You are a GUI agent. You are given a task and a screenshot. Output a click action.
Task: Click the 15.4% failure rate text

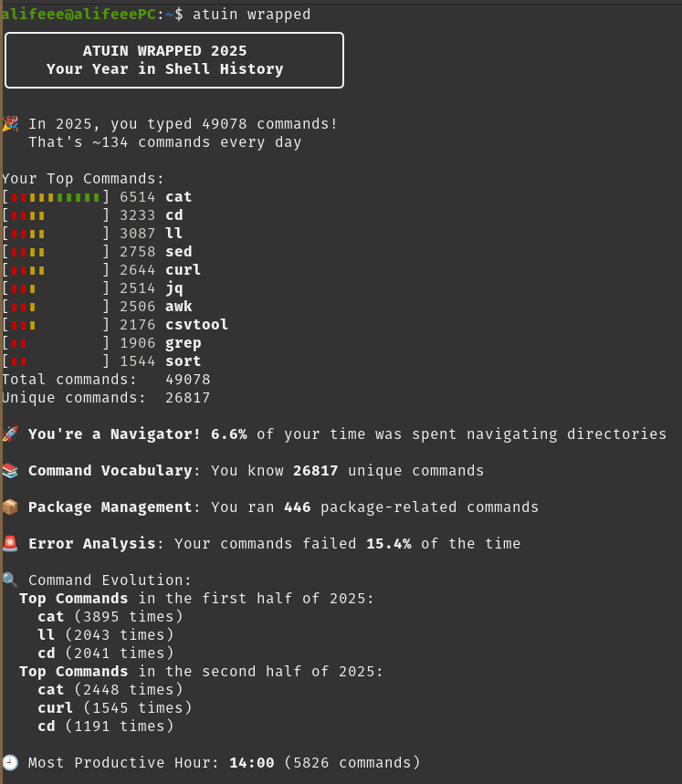click(x=389, y=543)
